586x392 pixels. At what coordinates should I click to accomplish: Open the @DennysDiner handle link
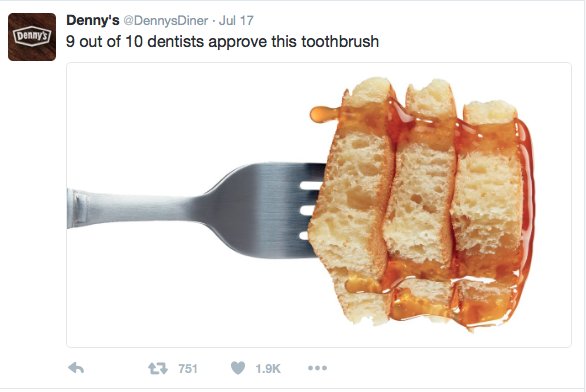click(166, 21)
